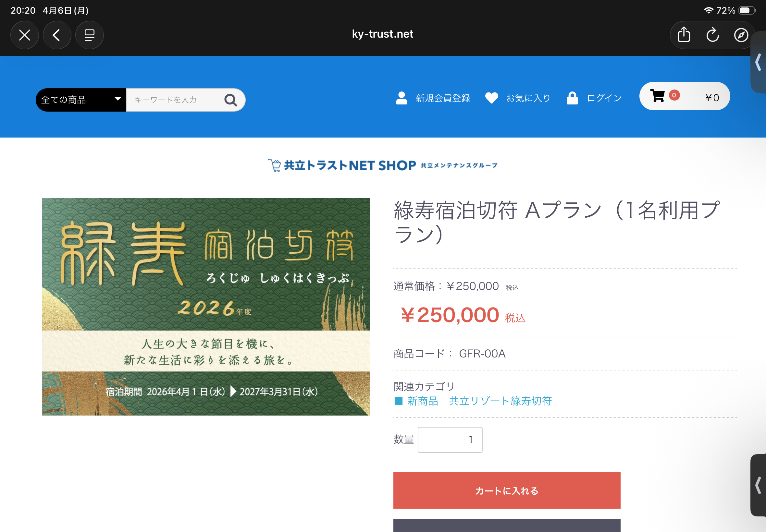Open the ログイン menu link
The width and height of the screenshot is (766, 532).
point(604,98)
